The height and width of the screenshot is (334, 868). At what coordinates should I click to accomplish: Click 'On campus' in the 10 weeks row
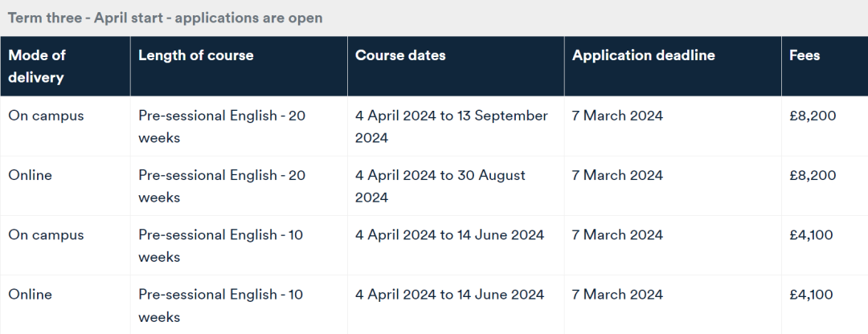(46, 235)
